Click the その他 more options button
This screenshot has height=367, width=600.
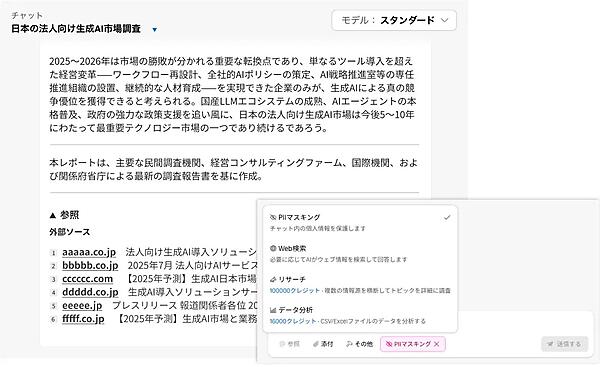359,344
